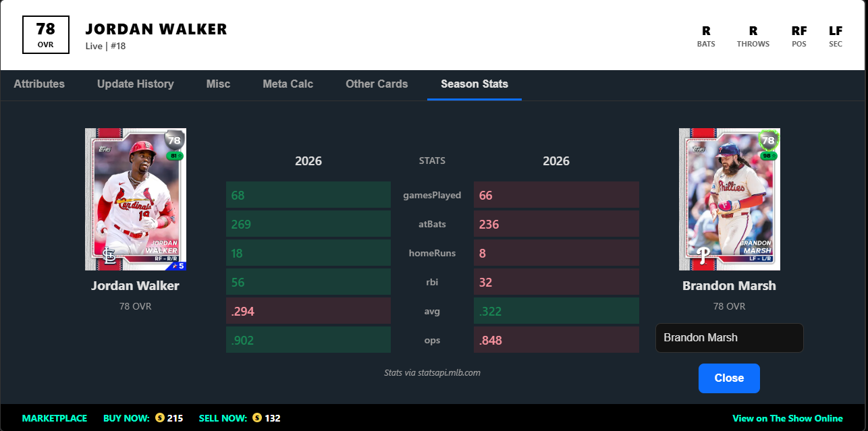
Task: Click the avg stat label
Action: pyautogui.click(x=432, y=311)
